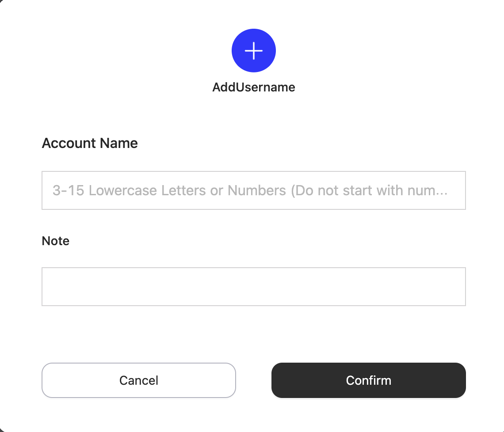Select the bold Account Name heading

point(90,143)
